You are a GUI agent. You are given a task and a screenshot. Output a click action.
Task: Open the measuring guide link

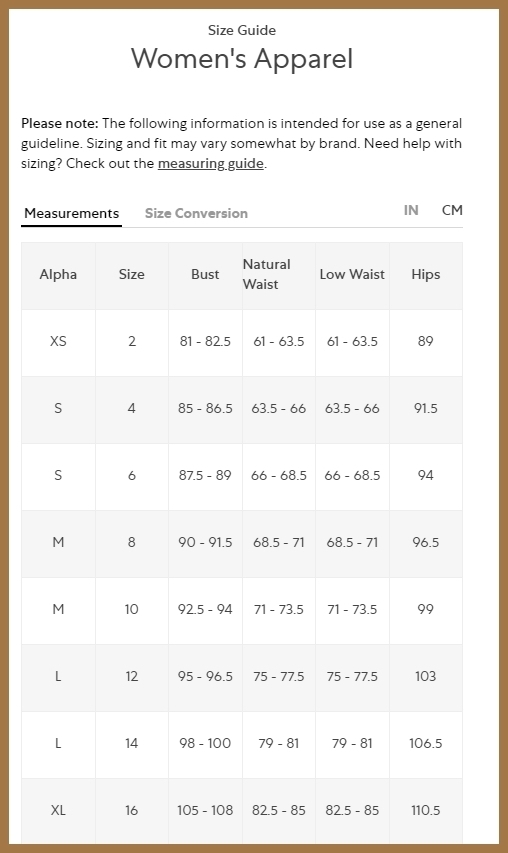(x=210, y=163)
